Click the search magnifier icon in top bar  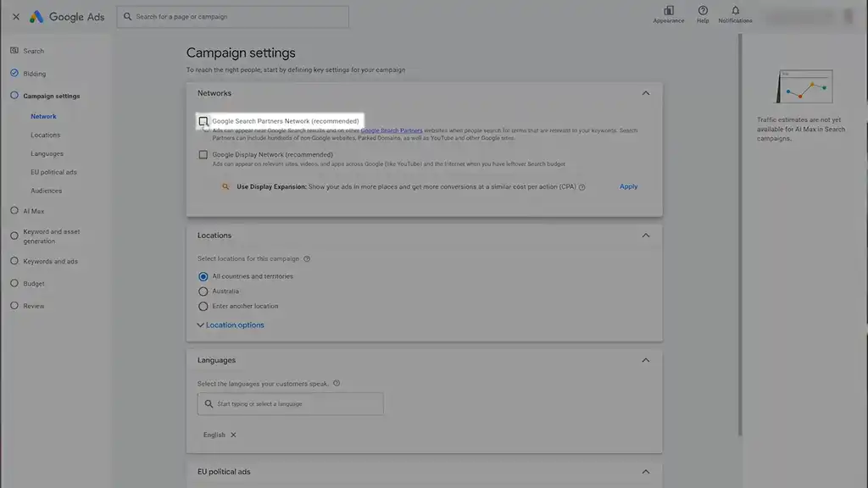(x=127, y=17)
